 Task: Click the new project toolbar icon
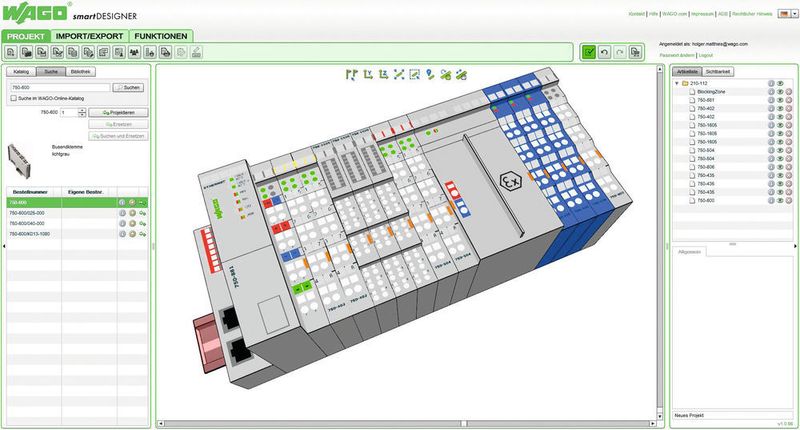point(11,52)
